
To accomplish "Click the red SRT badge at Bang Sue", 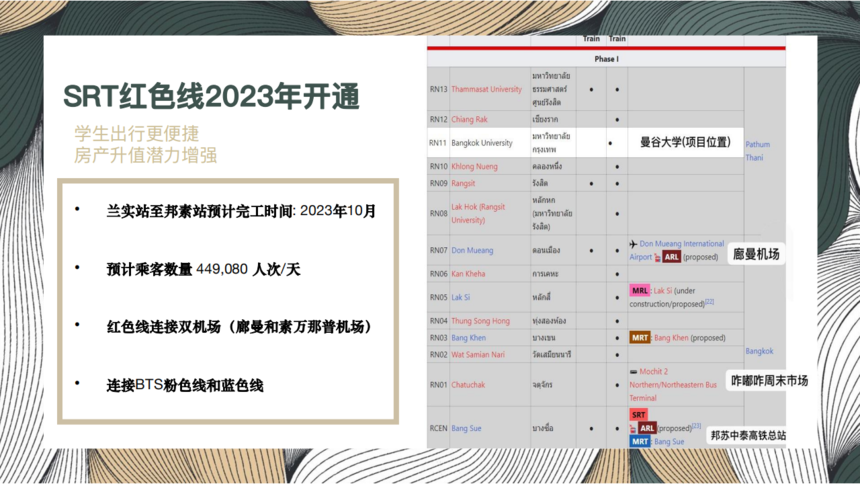I will pos(638,415).
